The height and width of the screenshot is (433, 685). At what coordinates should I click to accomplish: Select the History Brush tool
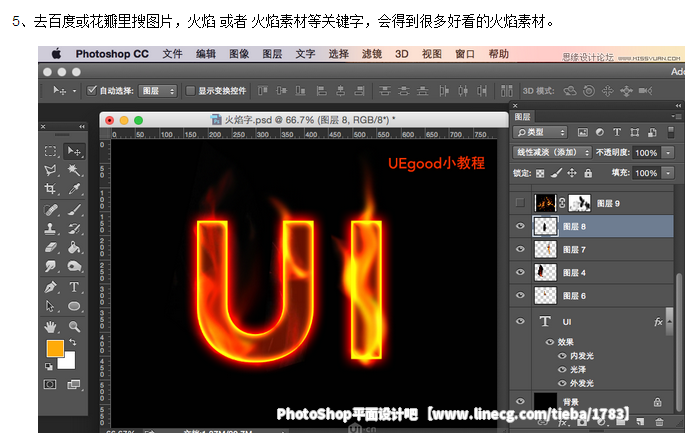click(x=74, y=229)
